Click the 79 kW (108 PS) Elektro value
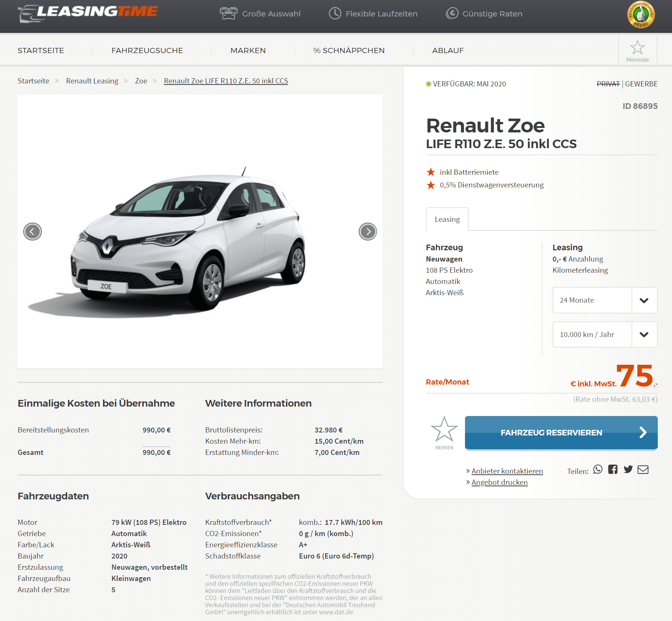The image size is (672, 621). tap(149, 522)
